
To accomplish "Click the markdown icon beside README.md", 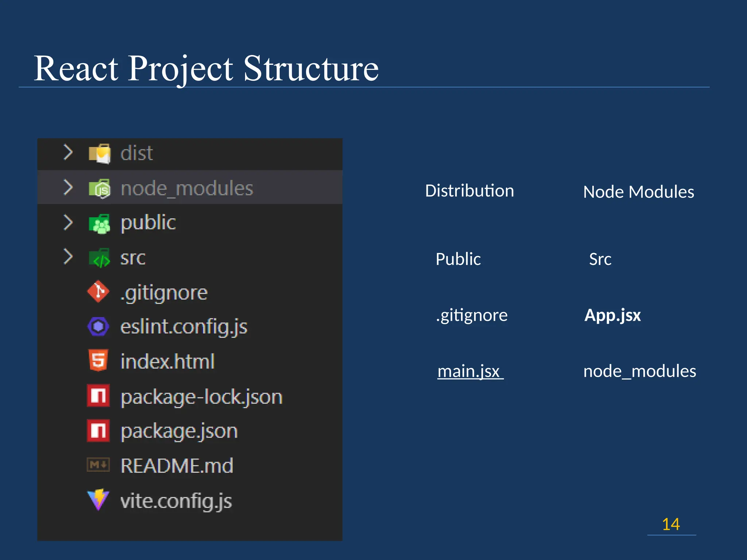I will [x=98, y=465].
